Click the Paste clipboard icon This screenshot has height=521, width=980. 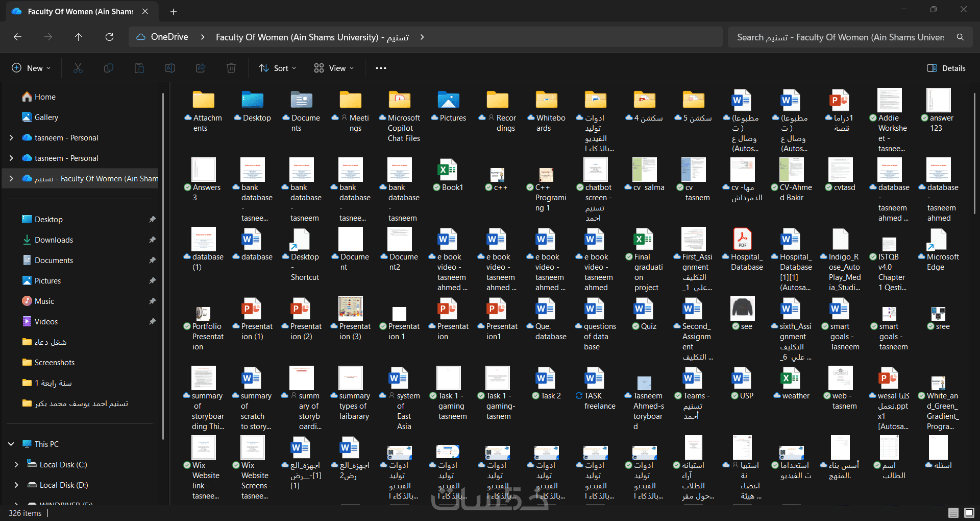coord(139,68)
